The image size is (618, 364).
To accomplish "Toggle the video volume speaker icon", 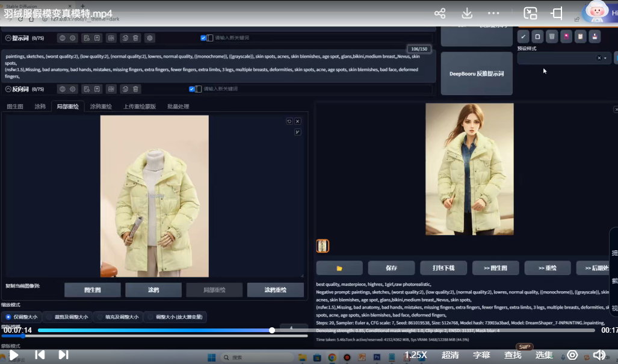I will pyautogui.click(x=599, y=355).
